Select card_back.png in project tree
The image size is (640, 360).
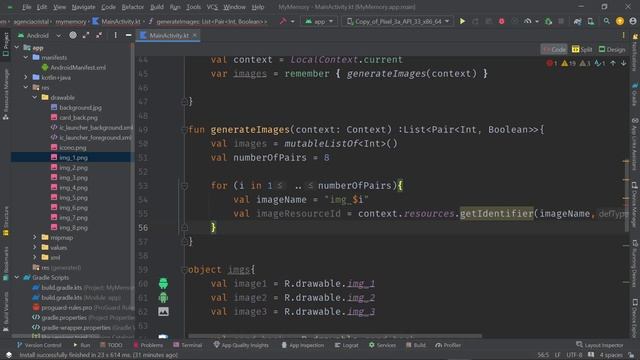(x=78, y=118)
